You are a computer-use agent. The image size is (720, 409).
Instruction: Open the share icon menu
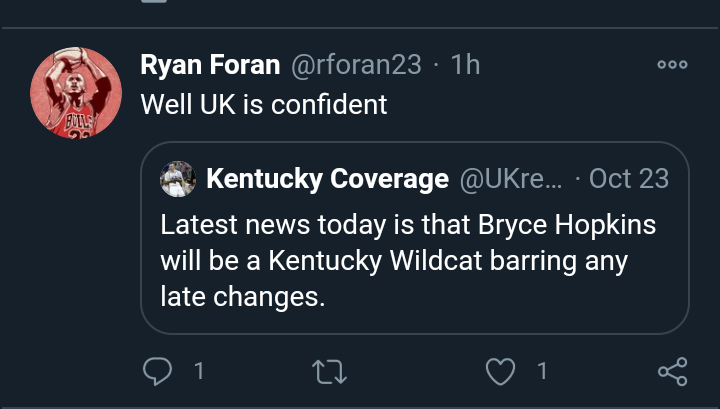click(672, 372)
